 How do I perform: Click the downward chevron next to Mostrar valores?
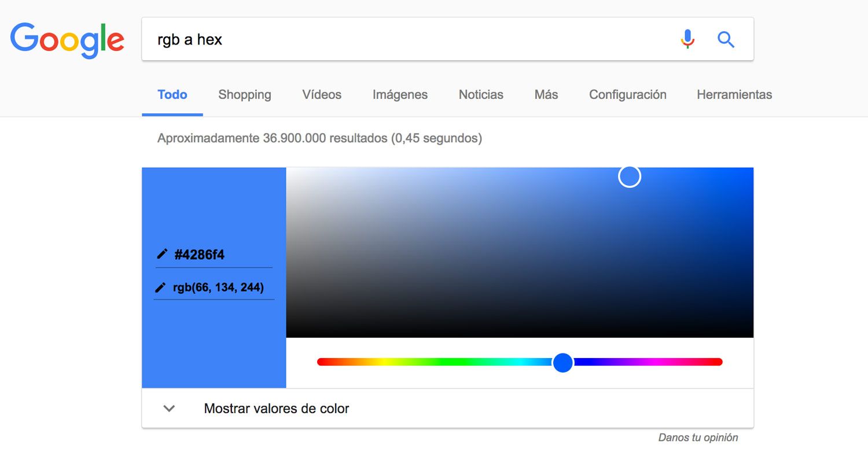pyautogui.click(x=169, y=408)
